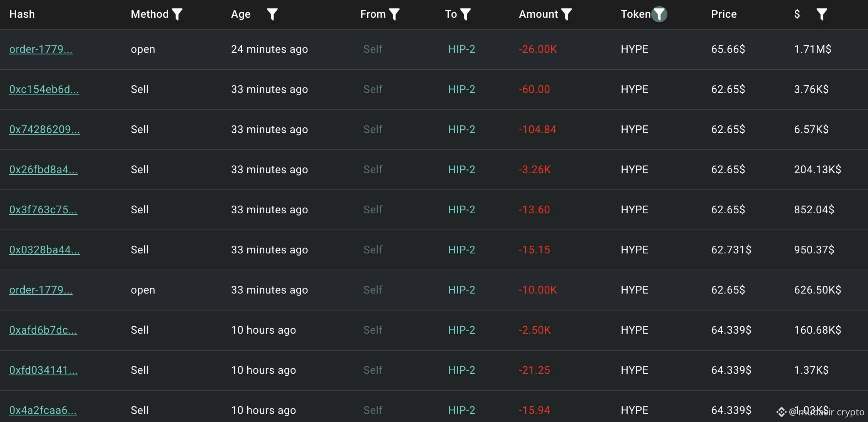The height and width of the screenshot is (422, 868).
Task: Open transaction hash 0xfd034141...
Action: [x=43, y=370]
